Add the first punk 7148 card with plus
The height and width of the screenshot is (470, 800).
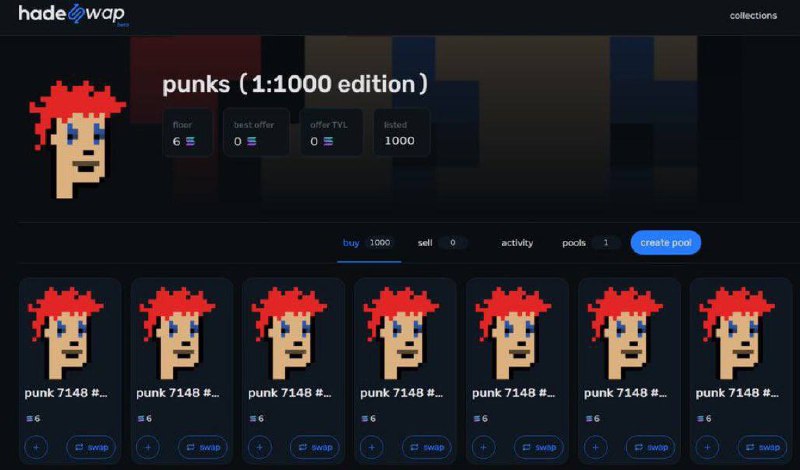tap(36, 448)
